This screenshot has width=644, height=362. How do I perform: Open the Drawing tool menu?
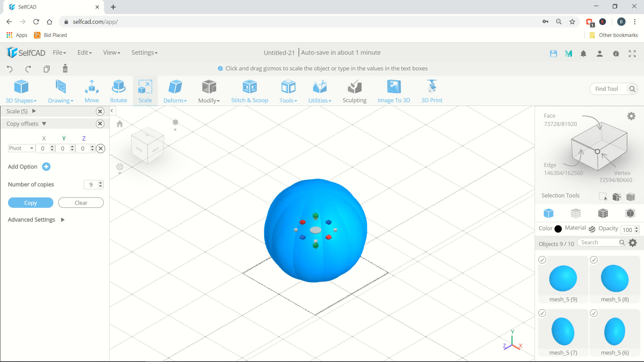point(61,91)
